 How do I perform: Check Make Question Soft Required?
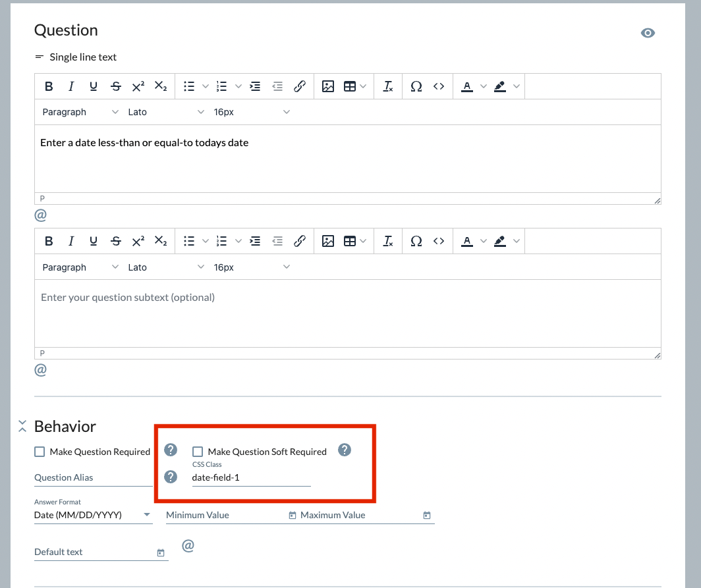click(198, 452)
